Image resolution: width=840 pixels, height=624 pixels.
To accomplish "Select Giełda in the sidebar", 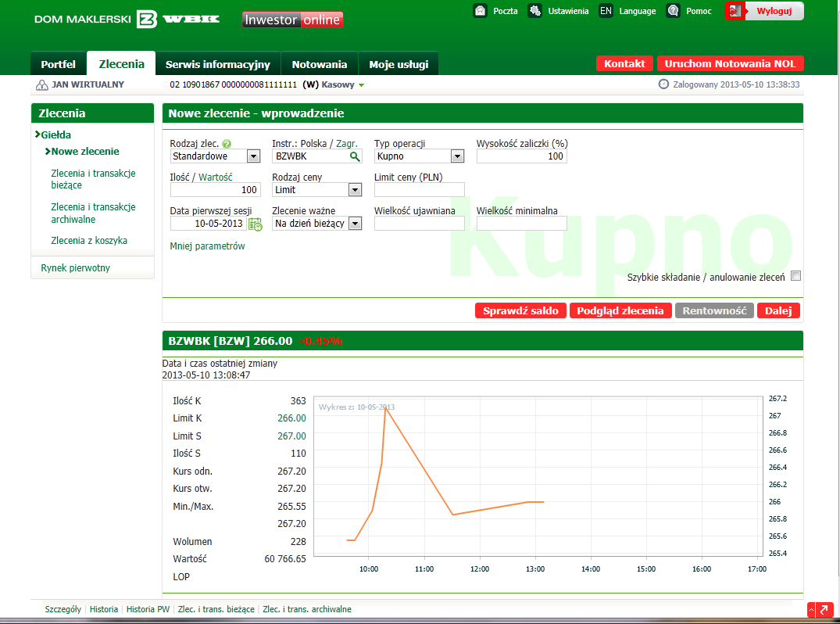I will 55,134.
